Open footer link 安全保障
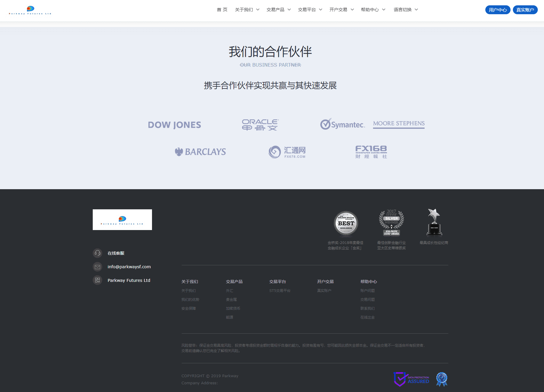 (189, 309)
